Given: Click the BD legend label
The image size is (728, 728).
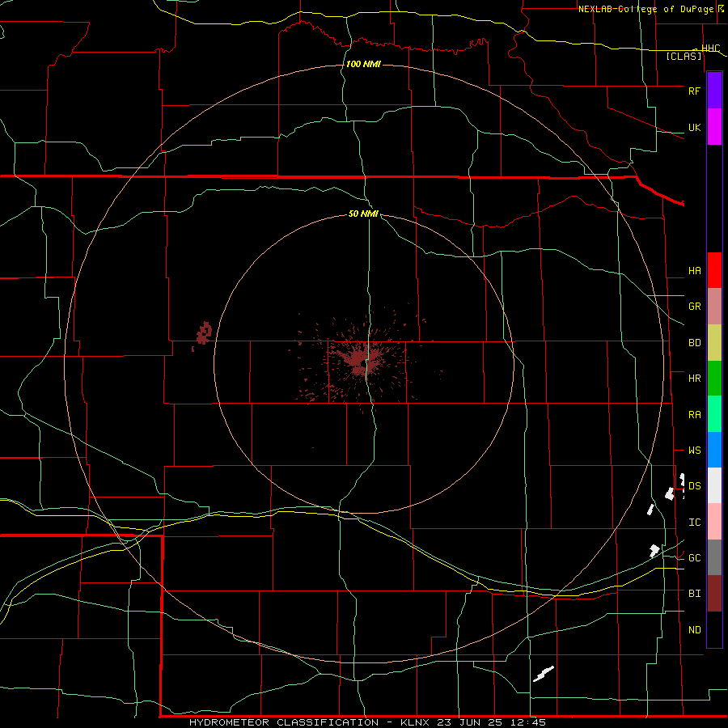Looking at the screenshot, I should (x=694, y=343).
